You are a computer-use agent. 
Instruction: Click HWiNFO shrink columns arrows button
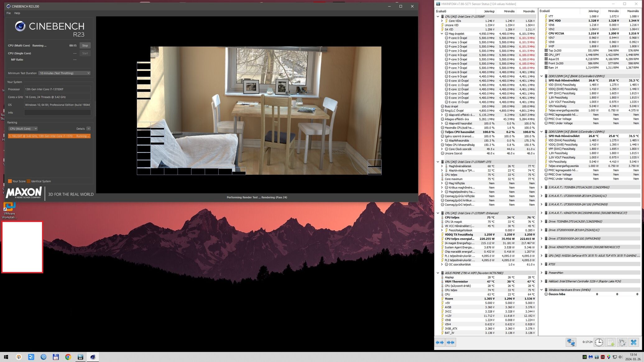pos(451,342)
